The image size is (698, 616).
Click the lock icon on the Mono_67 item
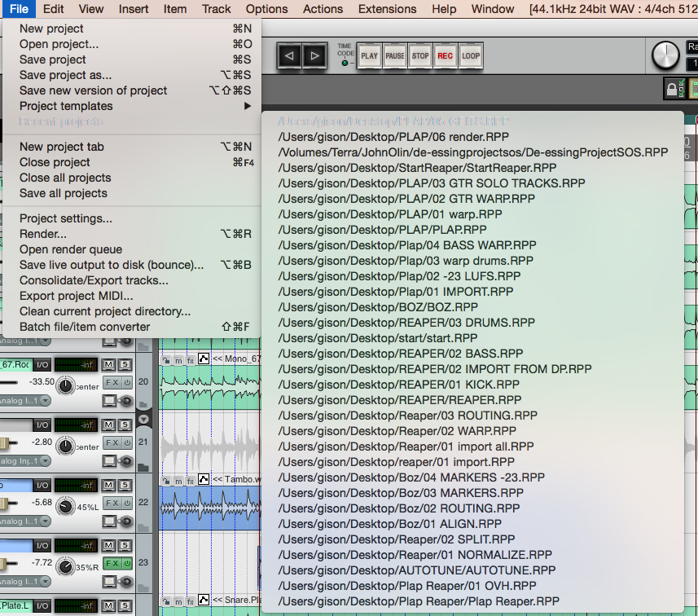point(166,360)
